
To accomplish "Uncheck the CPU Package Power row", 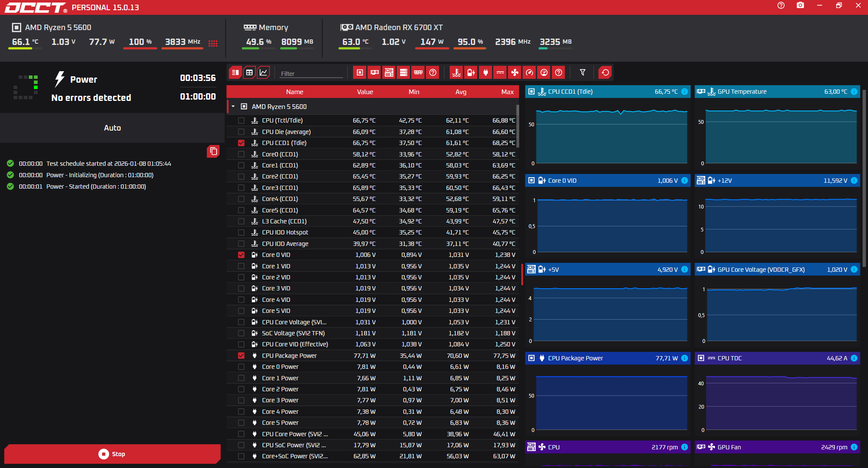I will 241,356.
